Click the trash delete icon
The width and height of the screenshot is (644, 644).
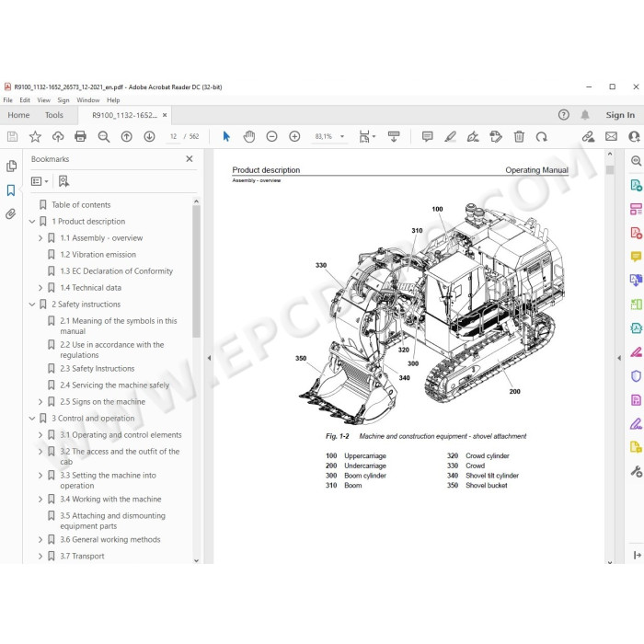click(519, 136)
